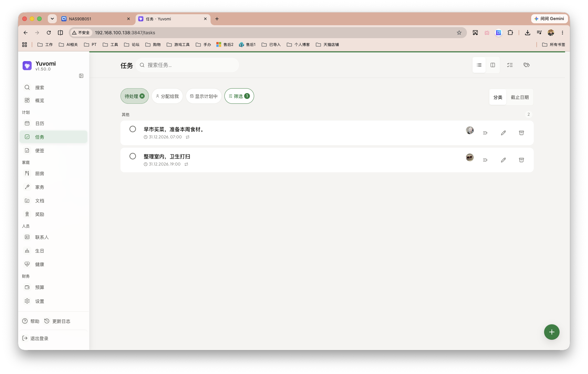The height and width of the screenshot is (374, 588).
Task: Toggle 显示计划中 filter
Action: (204, 96)
